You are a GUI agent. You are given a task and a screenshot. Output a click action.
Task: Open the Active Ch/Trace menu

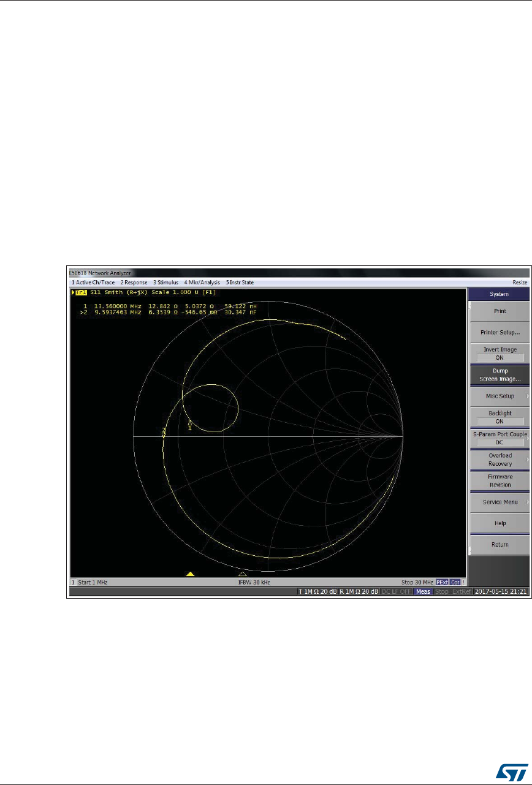tap(93, 283)
